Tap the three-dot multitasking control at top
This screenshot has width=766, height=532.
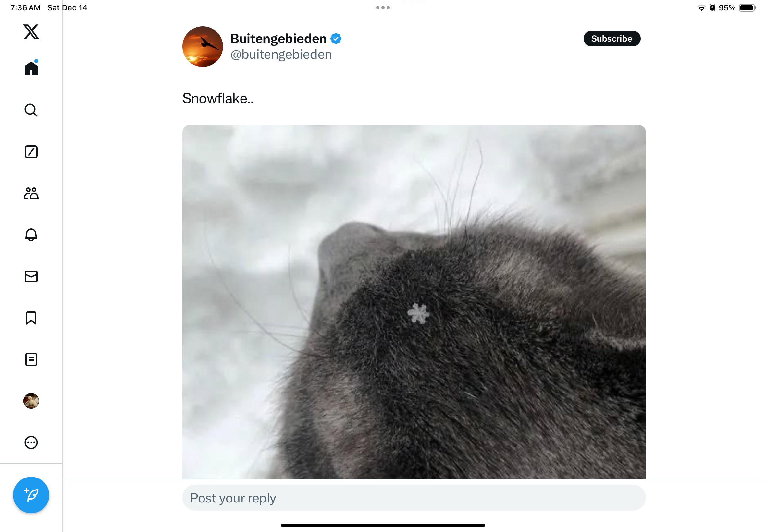click(383, 8)
